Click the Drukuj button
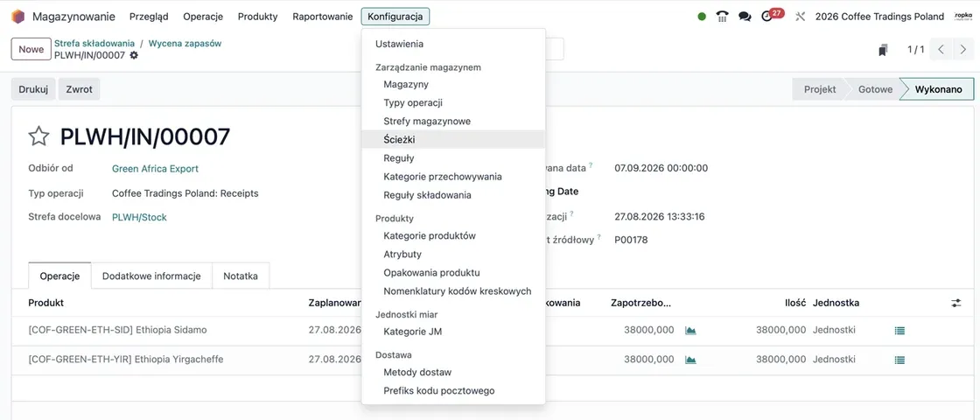This screenshot has width=980, height=420. (x=34, y=89)
